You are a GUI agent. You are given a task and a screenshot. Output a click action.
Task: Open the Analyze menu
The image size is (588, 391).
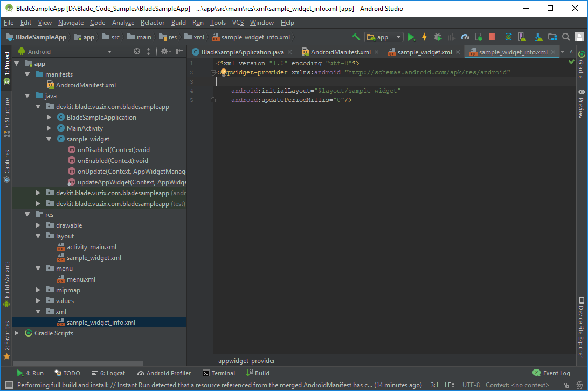[x=123, y=23]
